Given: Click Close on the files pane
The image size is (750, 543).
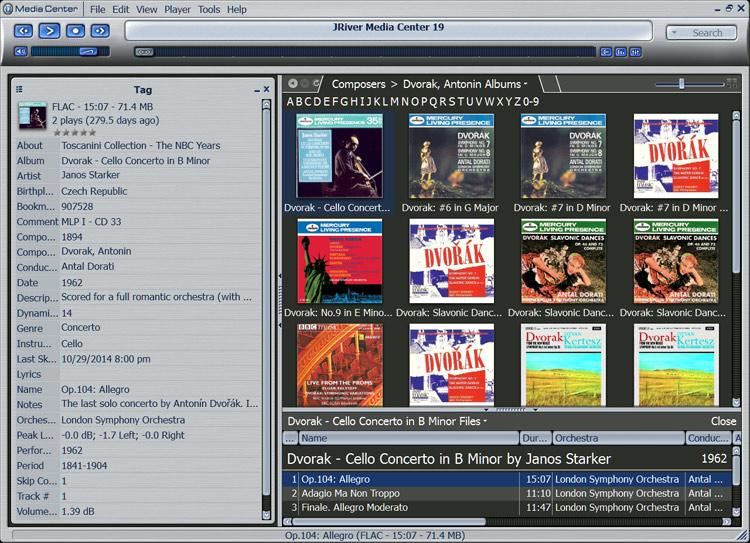Looking at the screenshot, I should click(723, 421).
